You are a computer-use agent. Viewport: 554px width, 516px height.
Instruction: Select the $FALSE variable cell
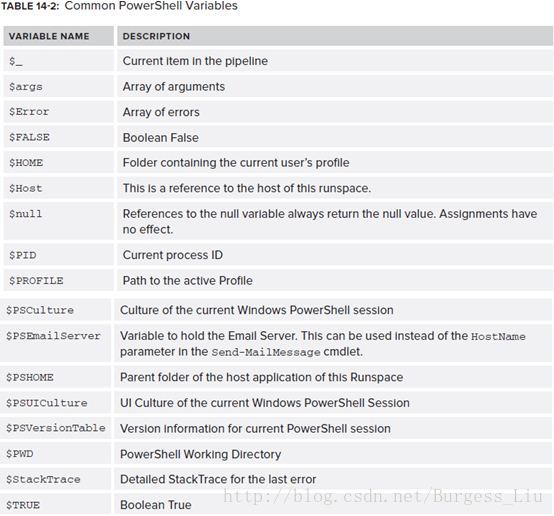[59, 137]
